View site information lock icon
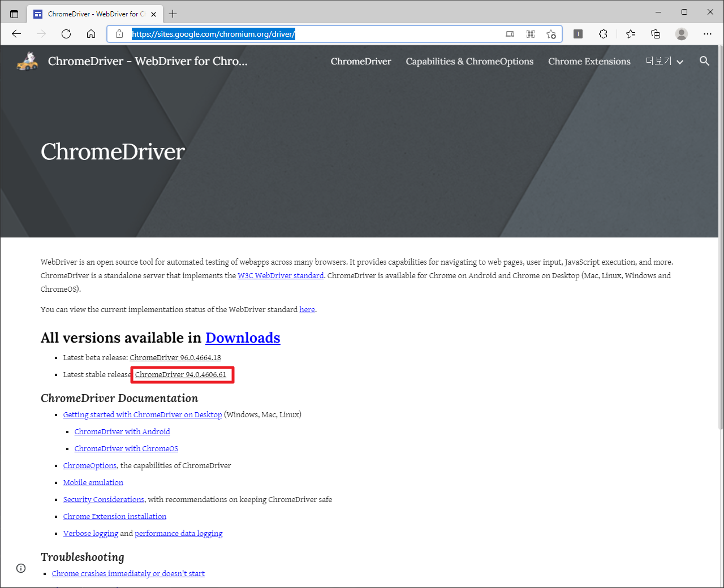The height and width of the screenshot is (588, 724). (119, 34)
